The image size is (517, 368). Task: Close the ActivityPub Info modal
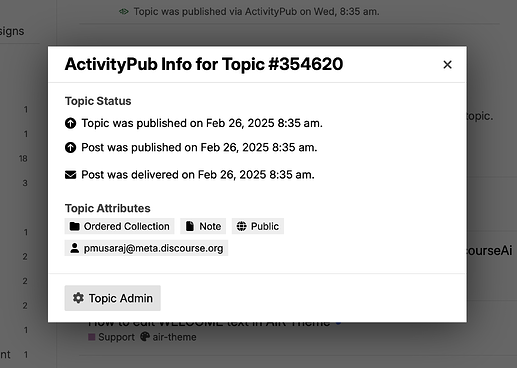pos(447,65)
